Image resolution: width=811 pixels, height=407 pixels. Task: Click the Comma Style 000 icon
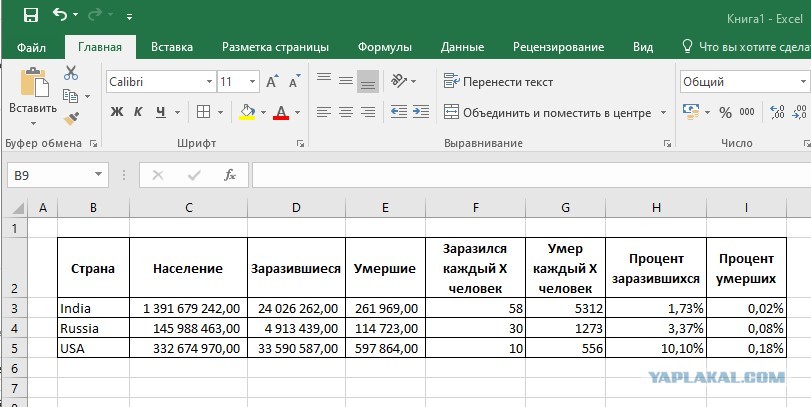tap(746, 112)
